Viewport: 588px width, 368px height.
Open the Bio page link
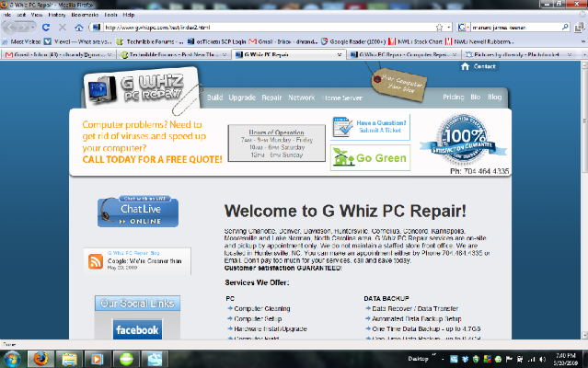point(476,97)
